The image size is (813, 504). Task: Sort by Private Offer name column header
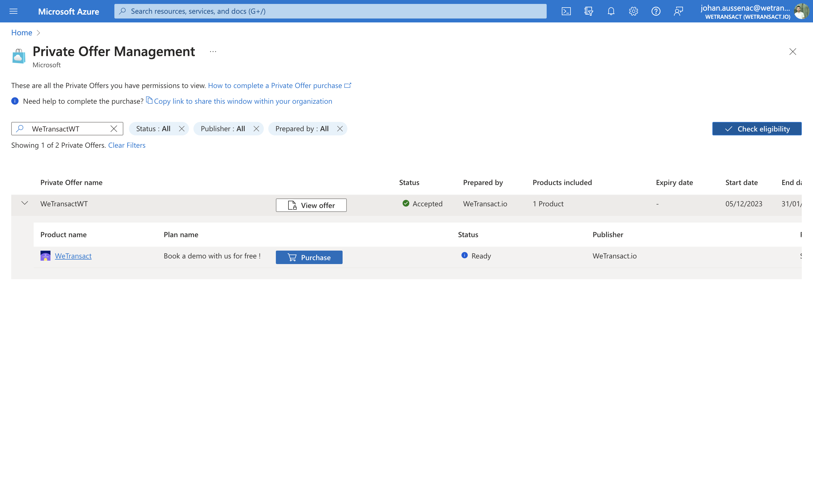71,182
